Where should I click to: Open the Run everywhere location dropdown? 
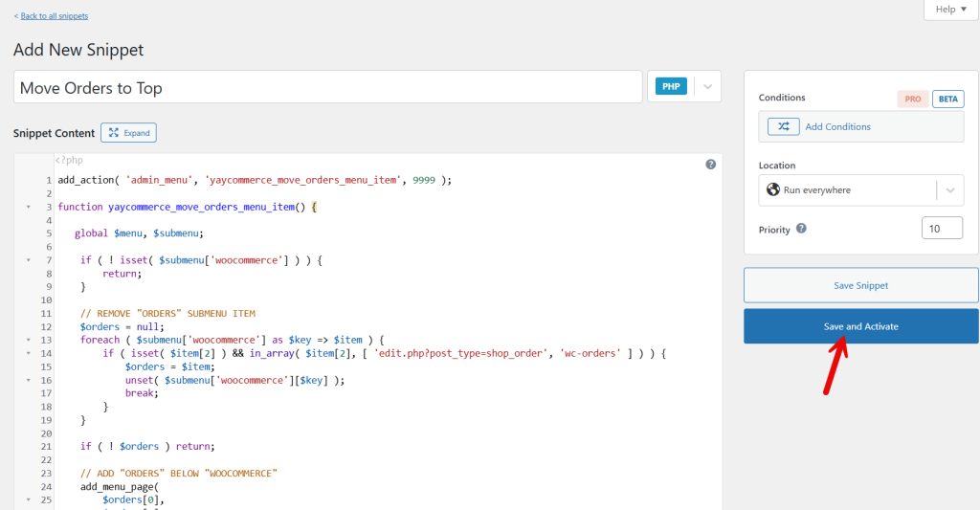click(x=860, y=190)
